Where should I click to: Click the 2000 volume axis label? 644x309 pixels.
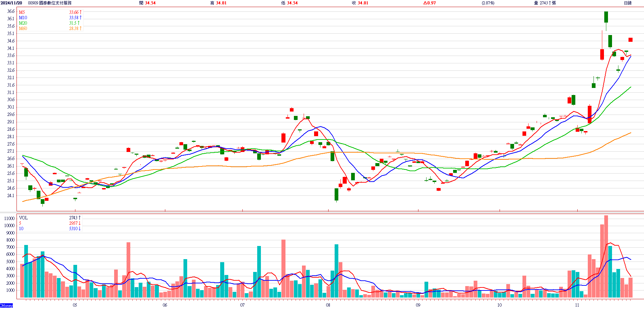tap(10, 283)
